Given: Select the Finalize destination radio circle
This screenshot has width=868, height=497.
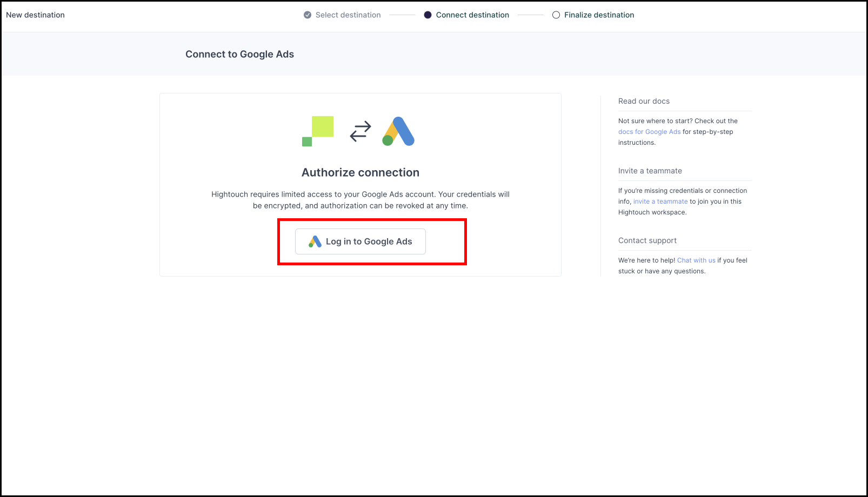Looking at the screenshot, I should [556, 15].
